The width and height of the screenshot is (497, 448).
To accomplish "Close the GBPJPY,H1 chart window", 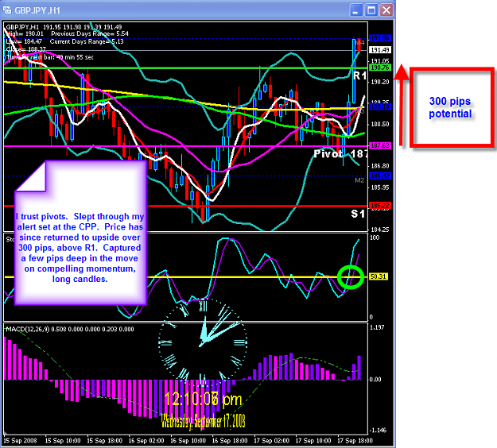I will click(x=386, y=10).
